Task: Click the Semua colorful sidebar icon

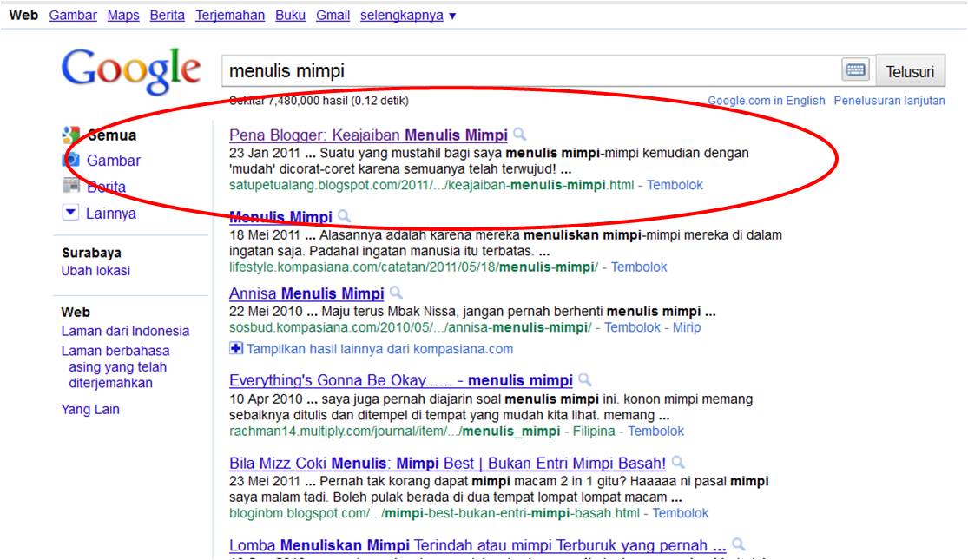Action: (70, 135)
